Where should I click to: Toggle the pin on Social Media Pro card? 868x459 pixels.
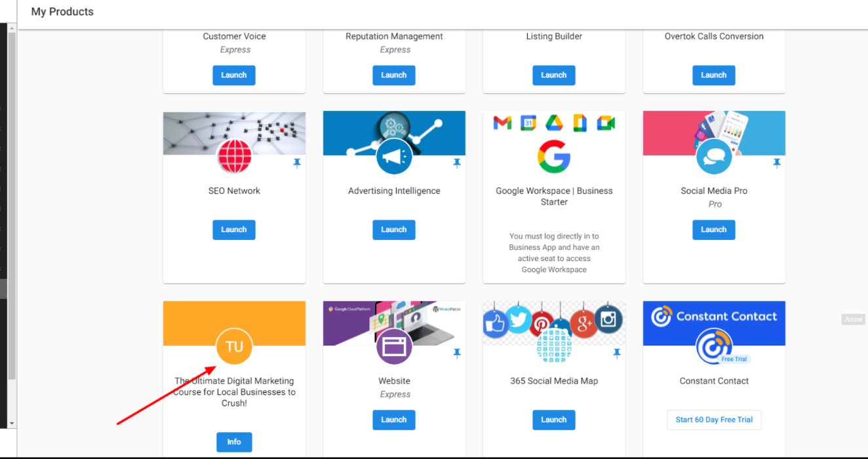coord(777,164)
